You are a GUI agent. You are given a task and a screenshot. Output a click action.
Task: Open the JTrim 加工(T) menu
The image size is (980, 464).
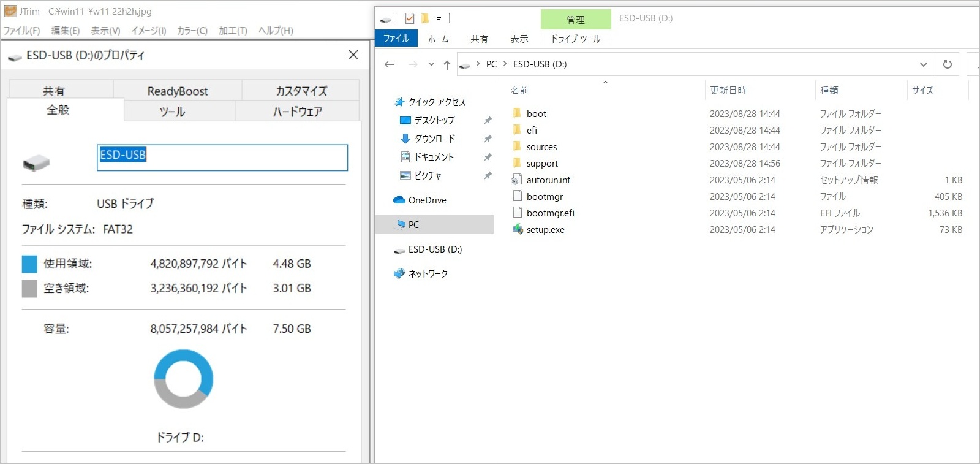click(233, 31)
